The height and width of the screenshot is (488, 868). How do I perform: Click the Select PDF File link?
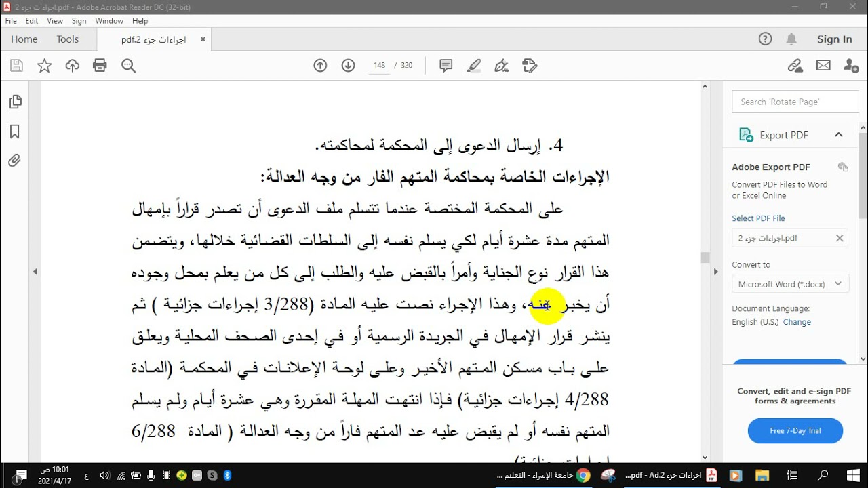pos(758,218)
